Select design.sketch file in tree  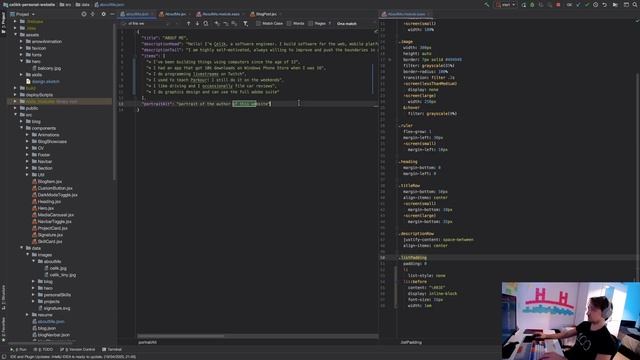[x=43, y=81]
